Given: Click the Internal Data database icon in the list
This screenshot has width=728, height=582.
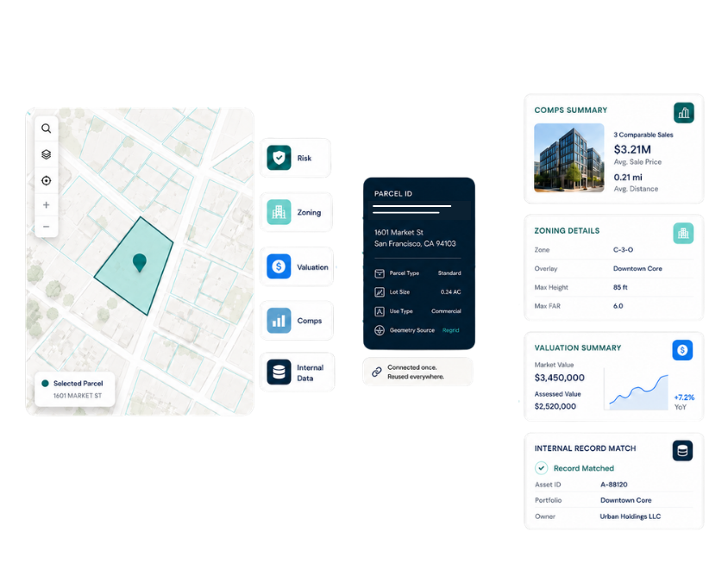Looking at the screenshot, I should (279, 372).
